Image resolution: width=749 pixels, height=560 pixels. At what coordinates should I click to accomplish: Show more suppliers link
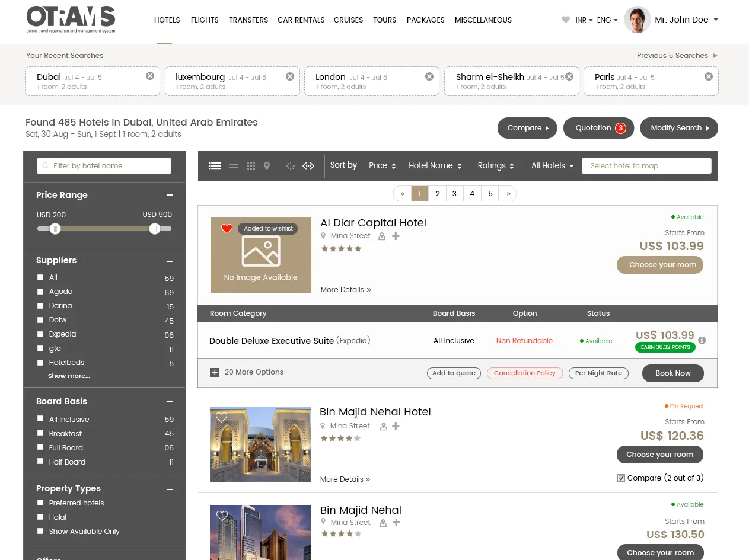pyautogui.click(x=69, y=376)
